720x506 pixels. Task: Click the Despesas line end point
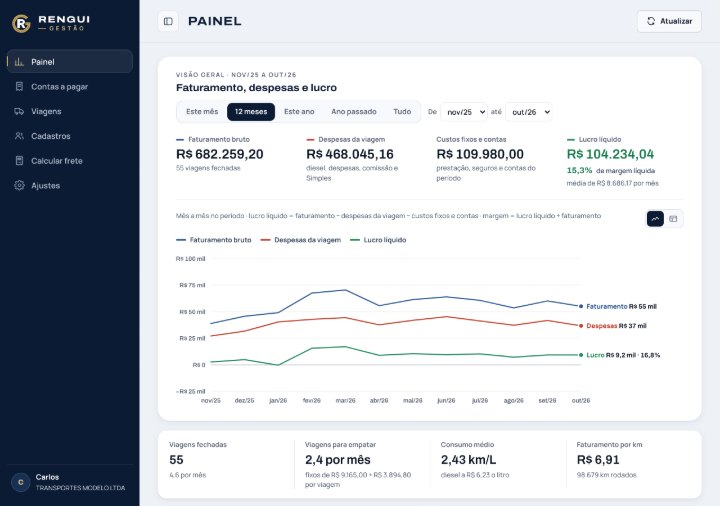[581, 326]
